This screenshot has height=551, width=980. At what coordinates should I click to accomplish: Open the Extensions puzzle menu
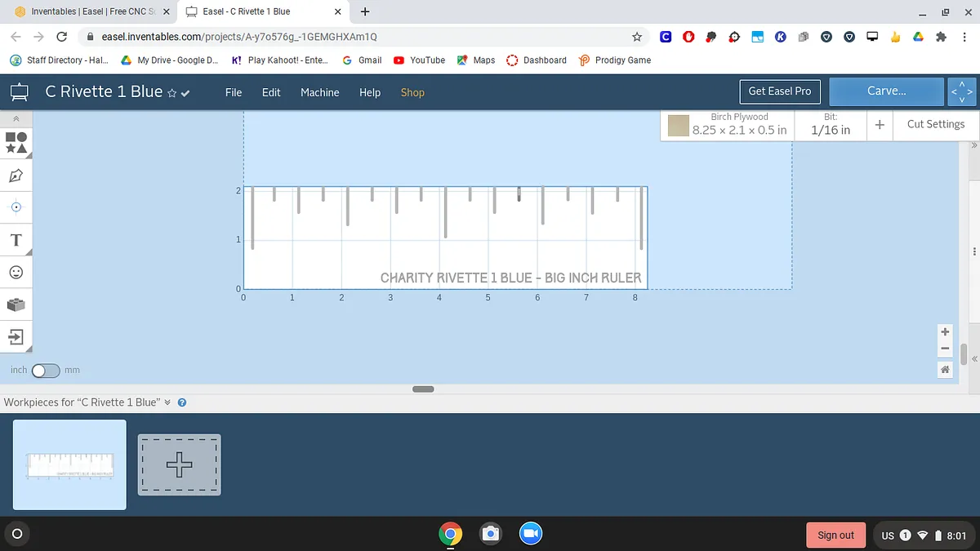[941, 37]
